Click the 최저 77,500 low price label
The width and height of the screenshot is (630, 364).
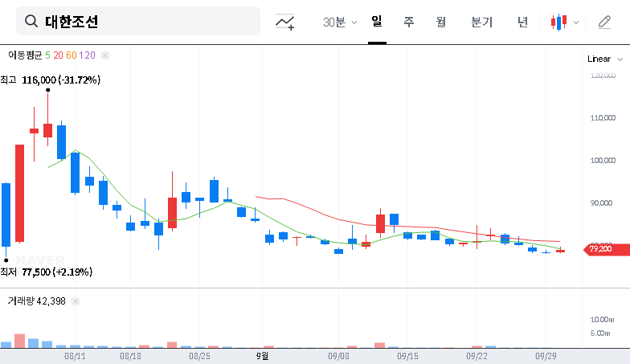(47, 272)
